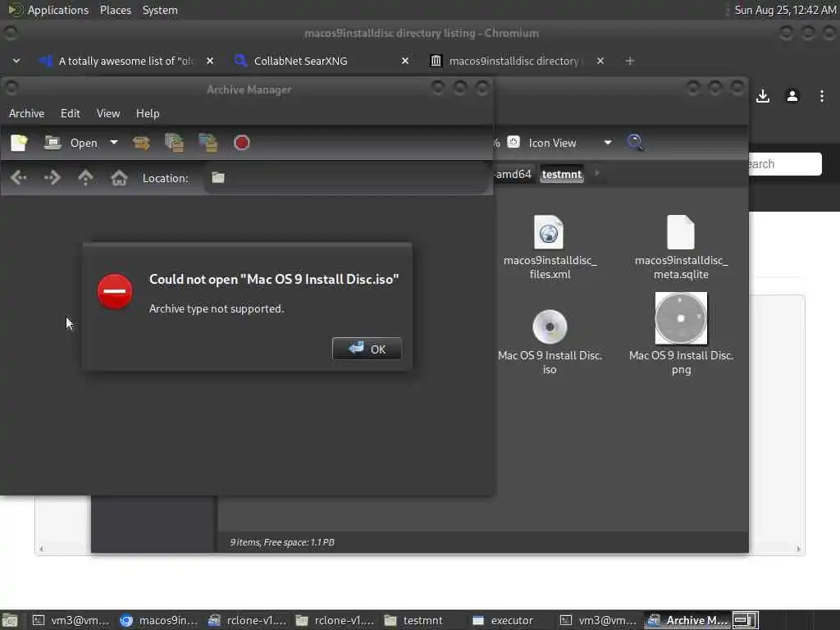Switch to Archive M... taskbar item
Screen dimensions: 840x630
(x=688, y=620)
